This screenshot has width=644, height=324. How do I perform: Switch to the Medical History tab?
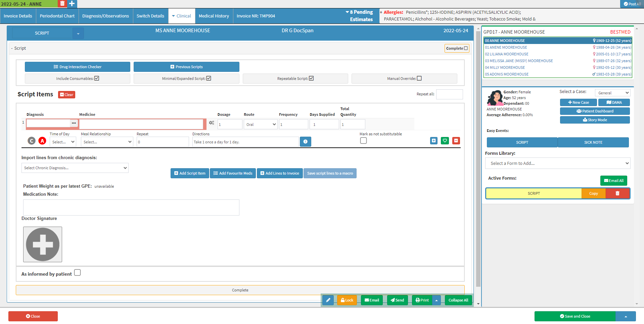214,16
